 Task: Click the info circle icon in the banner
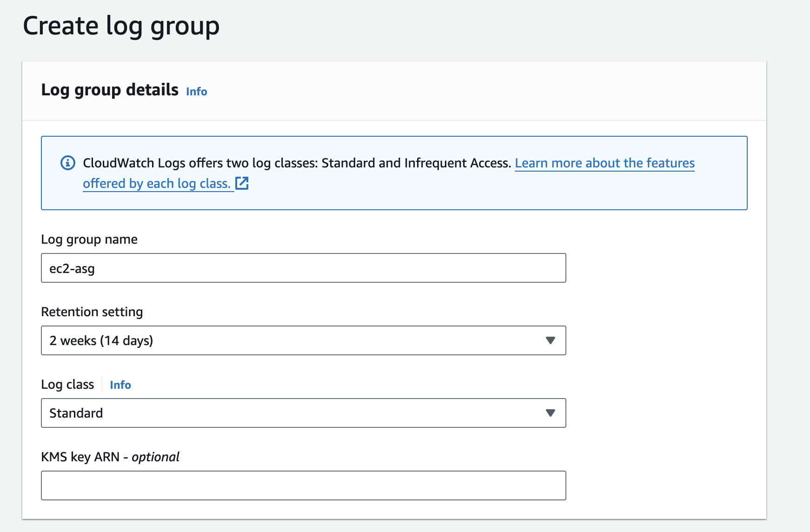(68, 163)
